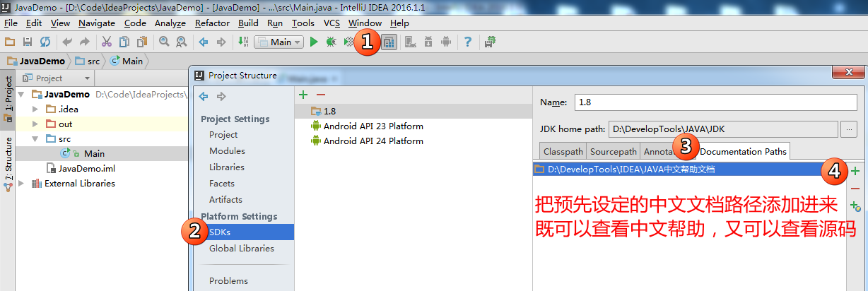Screen dimensions: 868x291
Task: Paste from clipboard toolbar icon
Action: 142,42
